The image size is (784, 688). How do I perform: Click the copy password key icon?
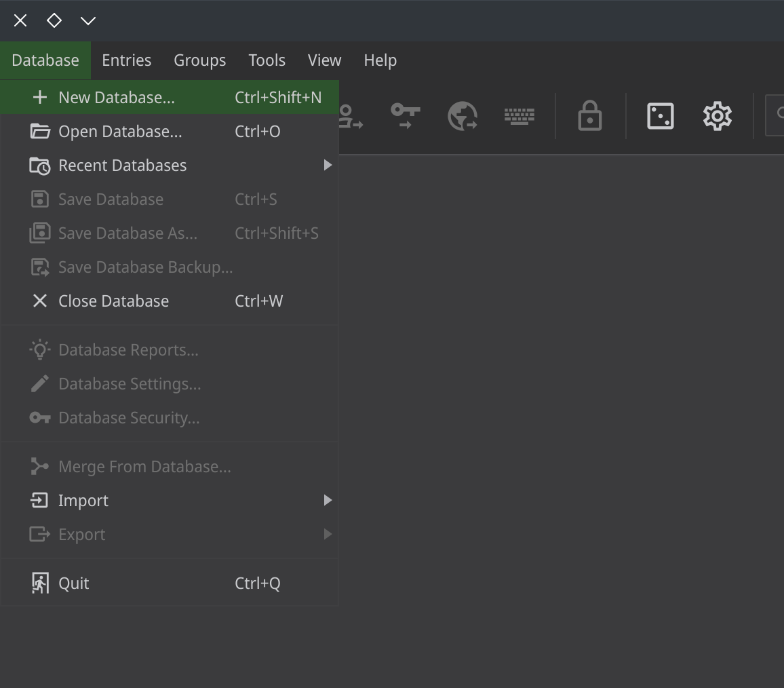[x=404, y=115]
